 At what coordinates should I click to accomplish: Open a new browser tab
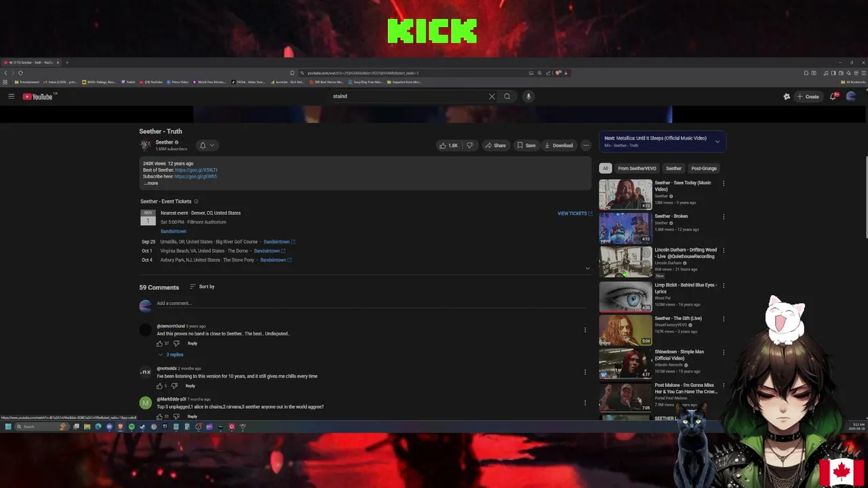point(66,62)
